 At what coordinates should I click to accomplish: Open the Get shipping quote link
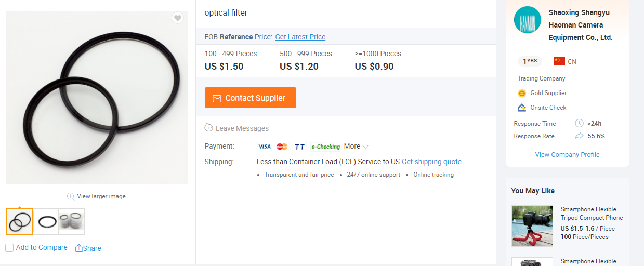431,162
